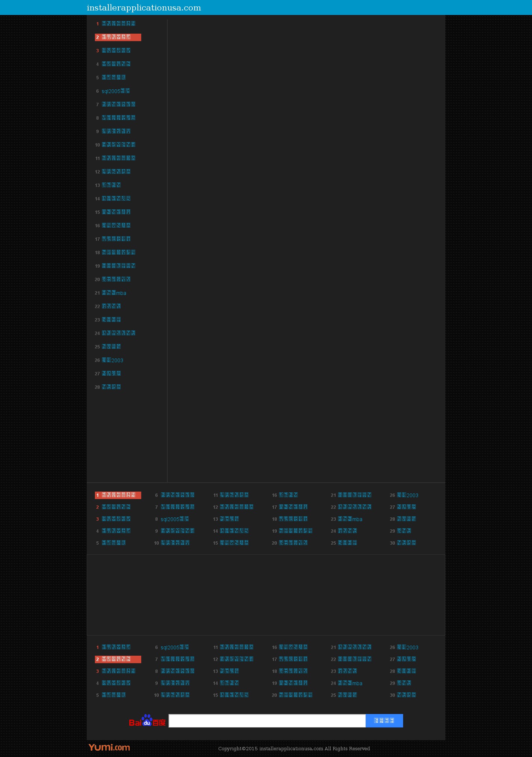The image size is (532, 757).
Task: Select middle grid item 23 ending in mba
Action: tap(350, 519)
